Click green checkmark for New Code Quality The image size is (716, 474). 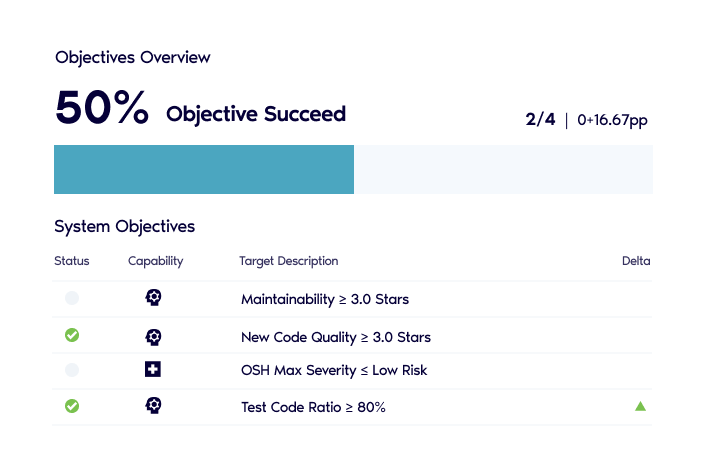72,335
